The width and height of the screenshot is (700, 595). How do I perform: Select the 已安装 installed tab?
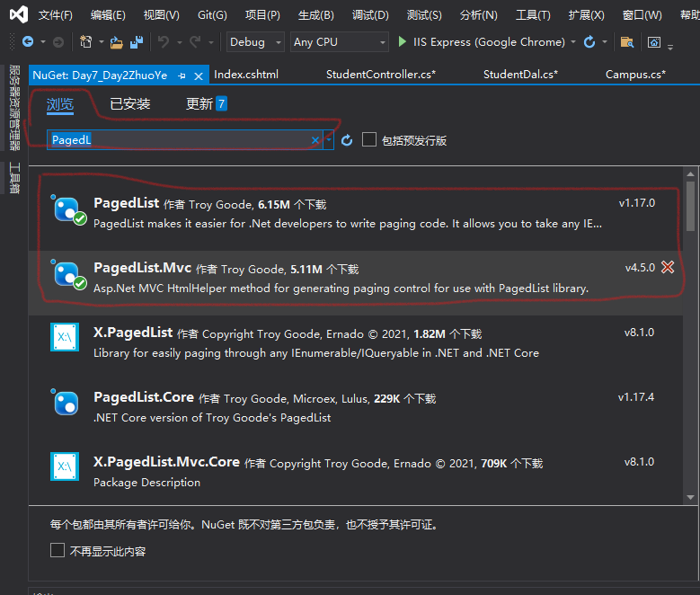point(130,104)
